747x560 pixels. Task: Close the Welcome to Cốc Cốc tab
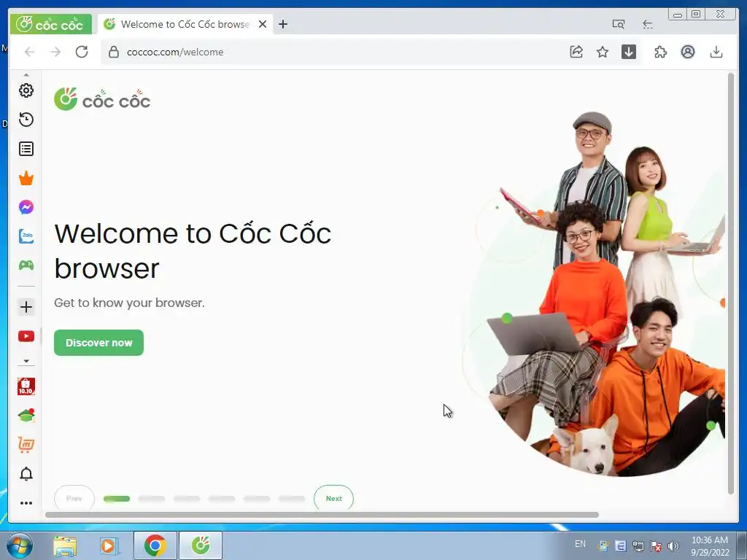click(263, 24)
